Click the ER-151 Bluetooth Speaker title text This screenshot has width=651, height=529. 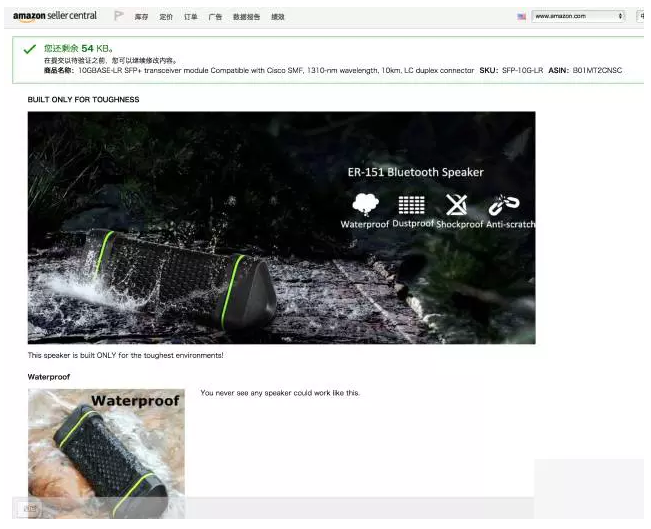[x=415, y=172]
